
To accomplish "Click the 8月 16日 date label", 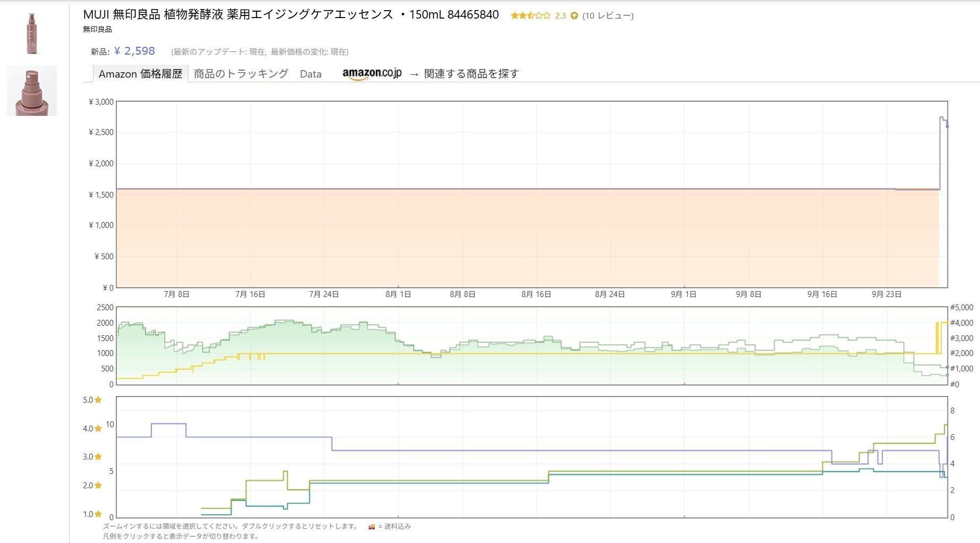I will tap(536, 294).
